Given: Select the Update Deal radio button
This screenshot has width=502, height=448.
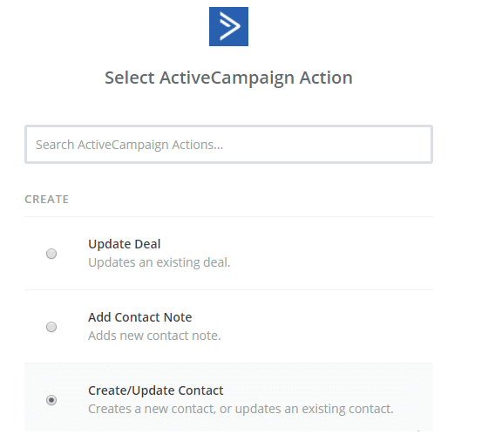Looking at the screenshot, I should tap(51, 254).
